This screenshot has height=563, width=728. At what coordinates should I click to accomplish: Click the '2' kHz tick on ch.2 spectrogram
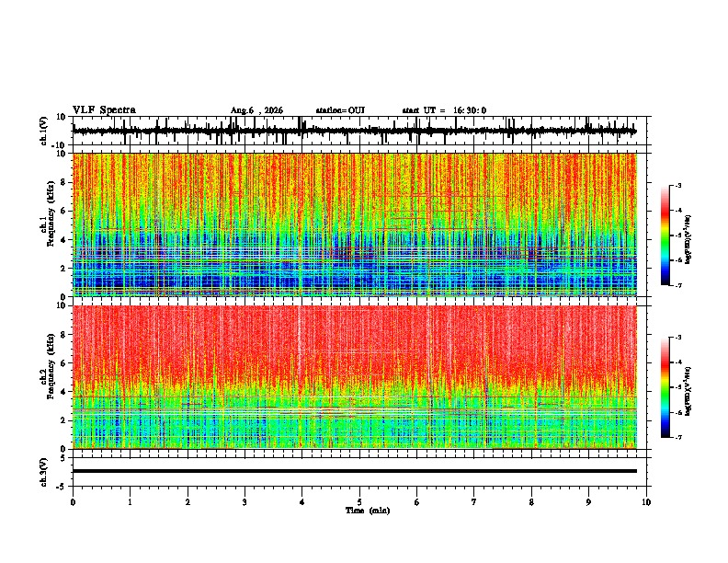[63, 420]
